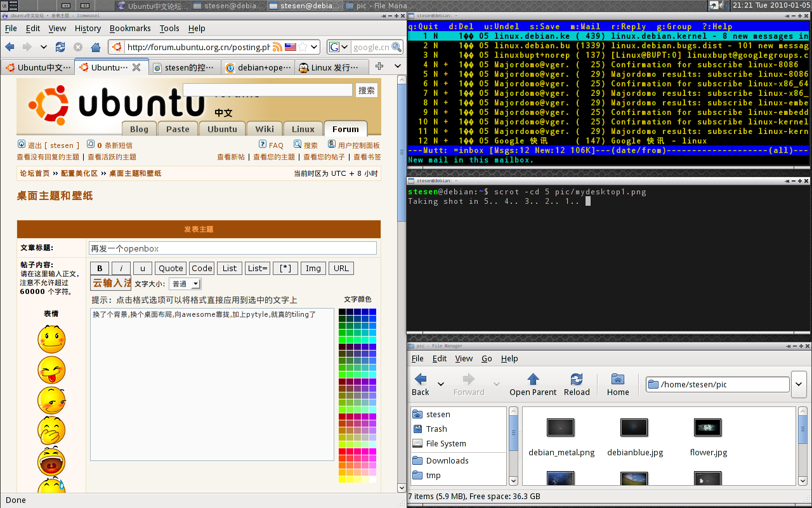Open the Tools menu in Iceweasel
The image size is (812, 508).
169,28
